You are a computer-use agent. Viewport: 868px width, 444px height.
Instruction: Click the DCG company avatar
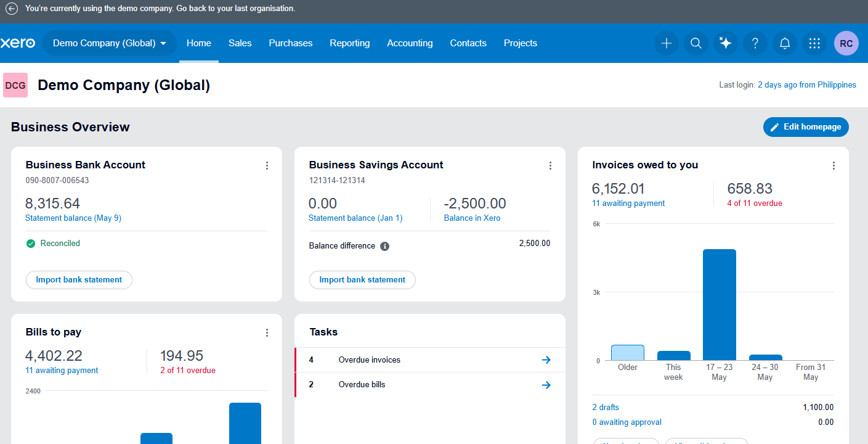pos(15,85)
